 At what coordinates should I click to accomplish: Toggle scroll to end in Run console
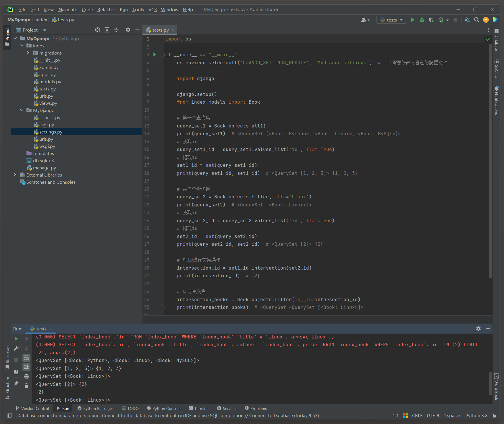click(x=26, y=367)
